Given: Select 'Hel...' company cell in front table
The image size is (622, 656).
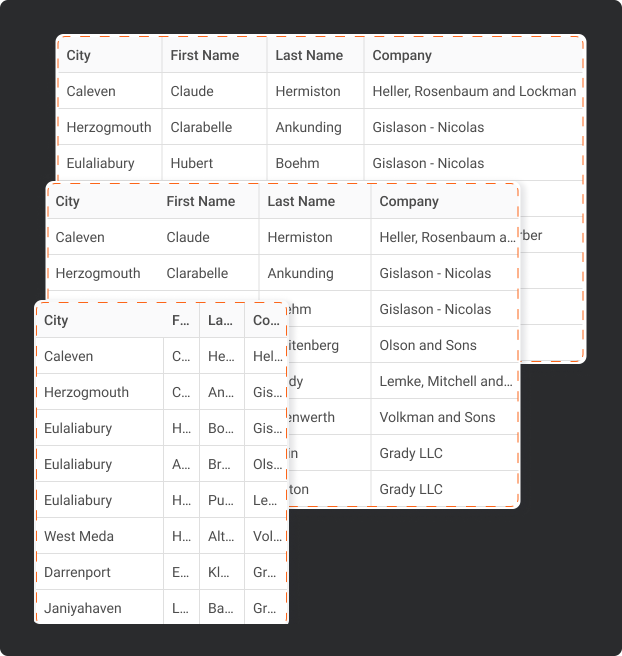Looking at the screenshot, I should (x=268, y=356).
